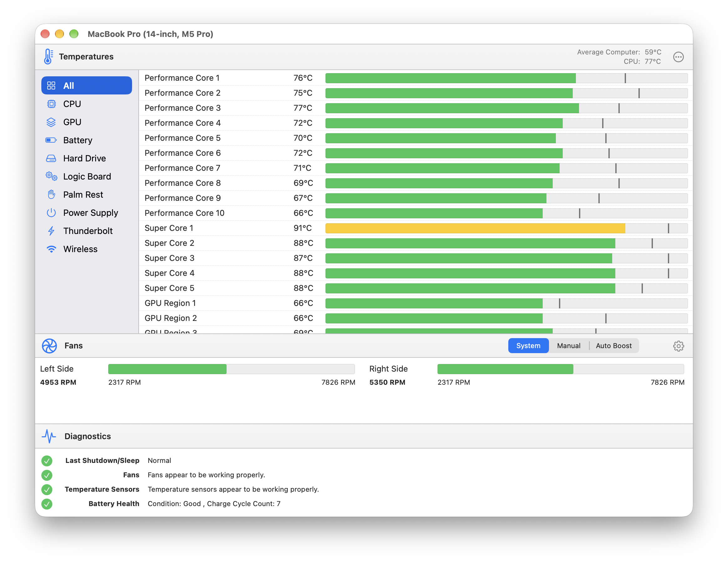Click the Hard Drive icon in sidebar
Screen dimensions: 728x563
point(51,159)
